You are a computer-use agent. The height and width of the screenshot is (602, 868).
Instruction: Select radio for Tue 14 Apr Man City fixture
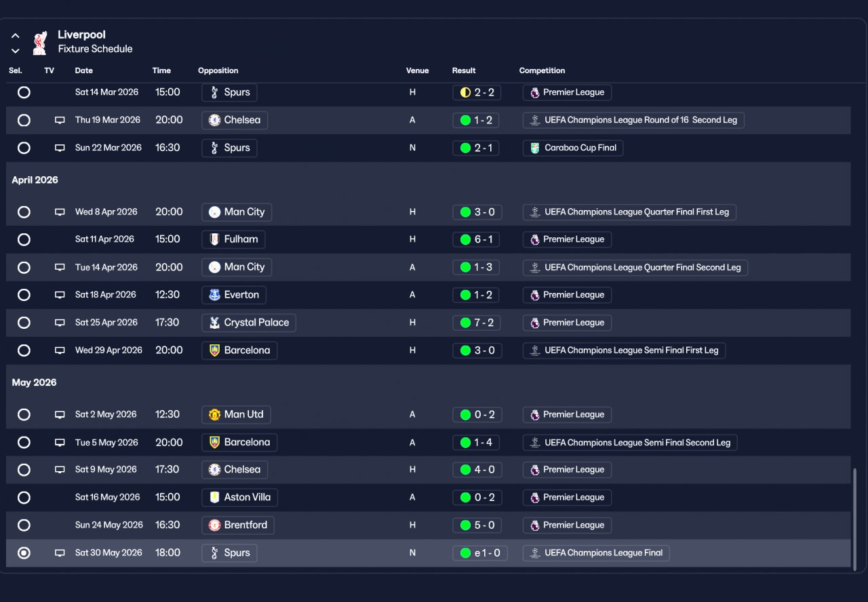[24, 268]
